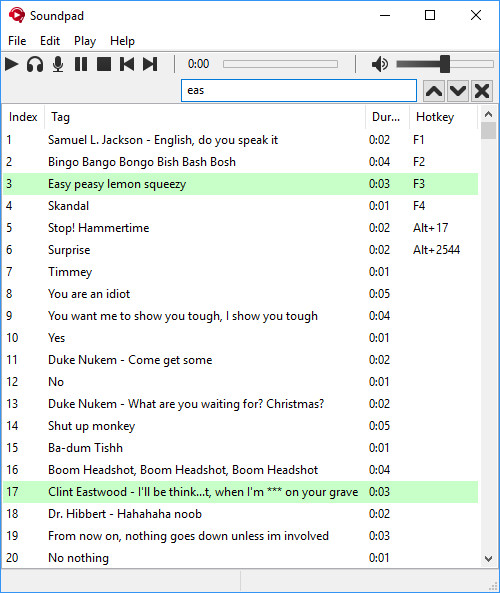Select 'Dr. Hibbert - Hahahaha noob'
The width and height of the screenshot is (500, 593).
tap(241, 514)
